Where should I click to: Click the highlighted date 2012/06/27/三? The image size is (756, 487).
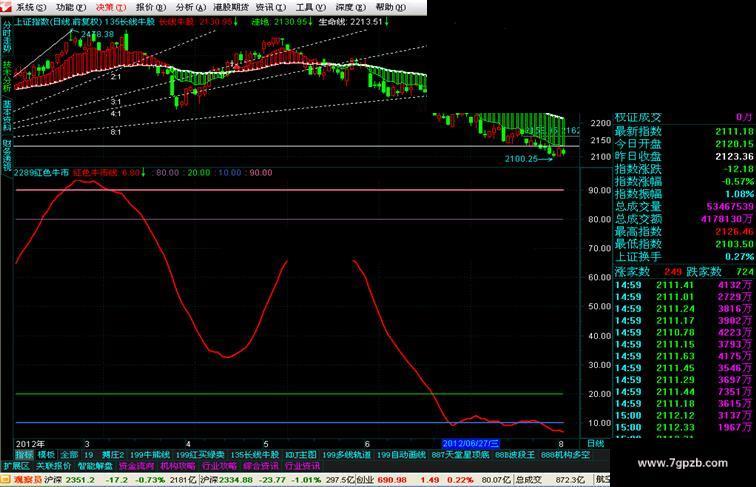(x=471, y=444)
